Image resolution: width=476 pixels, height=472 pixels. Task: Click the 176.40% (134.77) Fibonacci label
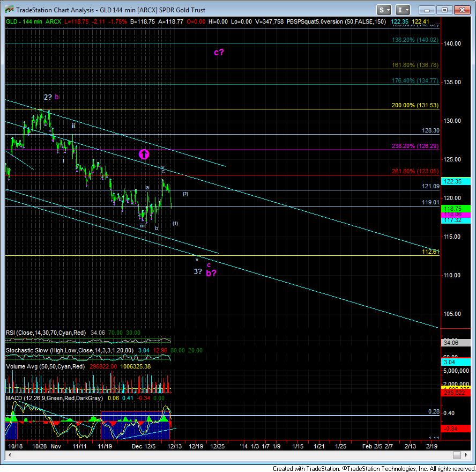pyautogui.click(x=415, y=80)
